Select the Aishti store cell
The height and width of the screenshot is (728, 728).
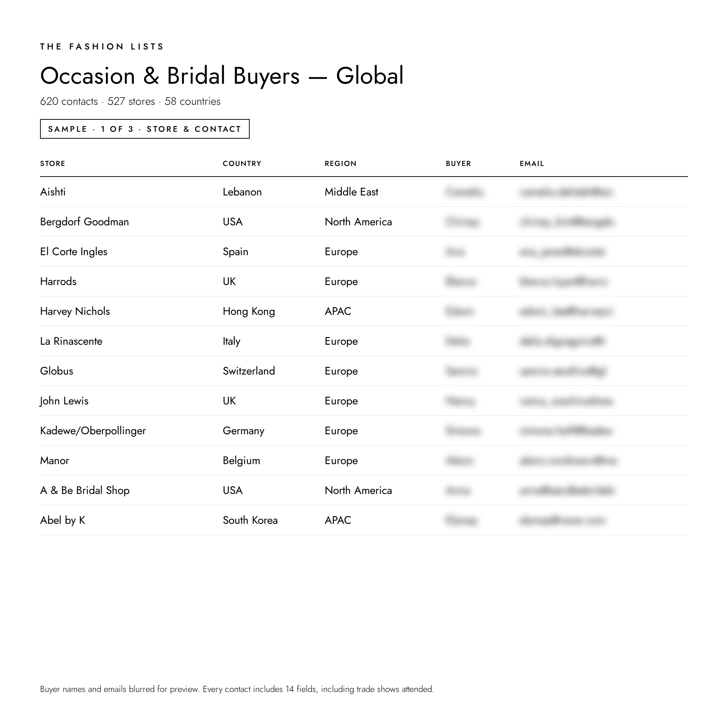point(53,192)
